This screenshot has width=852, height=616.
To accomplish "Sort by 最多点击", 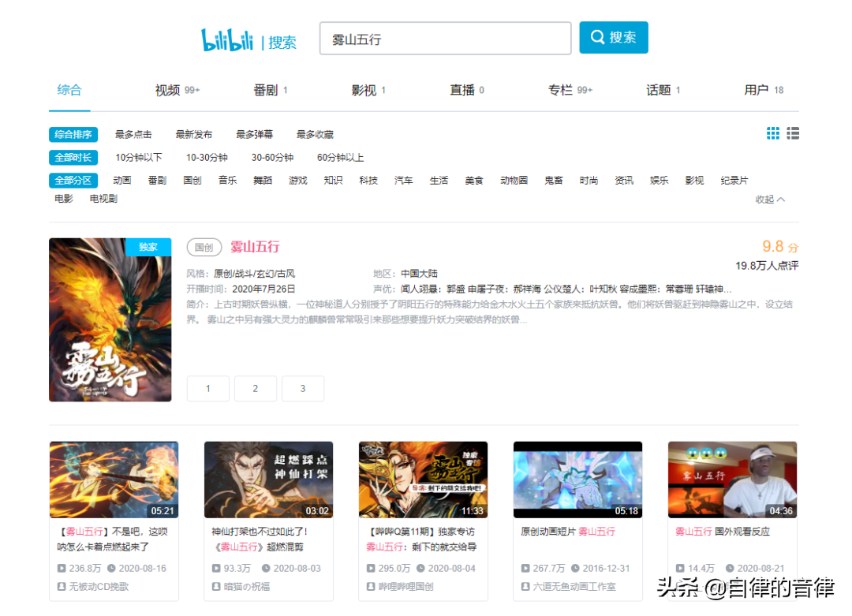I will (x=133, y=135).
